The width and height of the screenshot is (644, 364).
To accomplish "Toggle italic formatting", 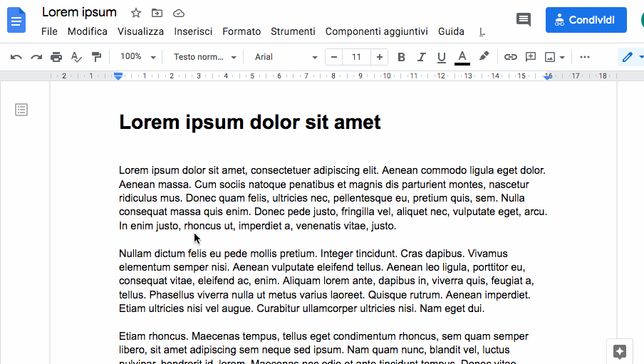I will coord(422,57).
